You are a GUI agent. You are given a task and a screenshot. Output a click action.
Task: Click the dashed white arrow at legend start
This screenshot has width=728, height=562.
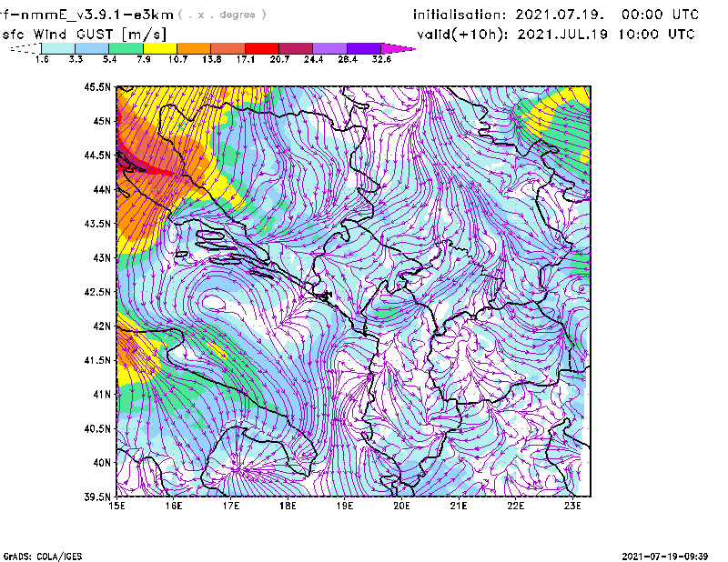pyautogui.click(x=25, y=48)
